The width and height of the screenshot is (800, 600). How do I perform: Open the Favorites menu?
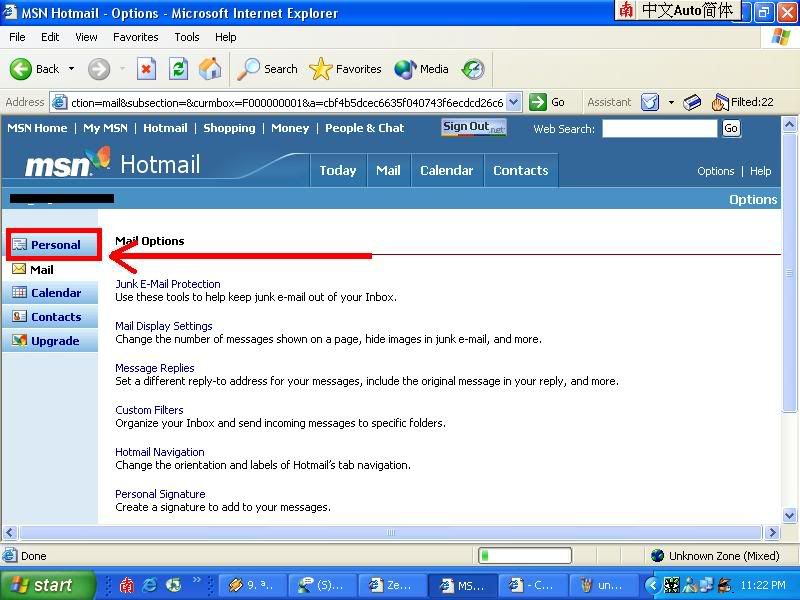(136, 37)
